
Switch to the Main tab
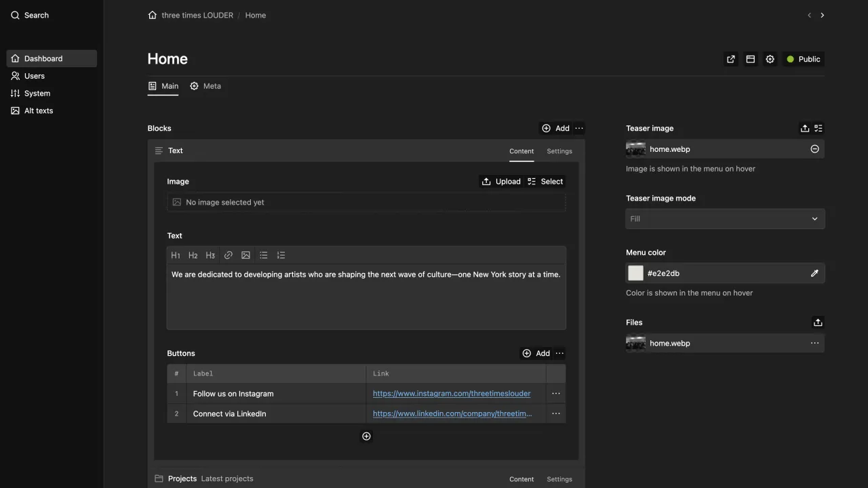click(x=163, y=86)
